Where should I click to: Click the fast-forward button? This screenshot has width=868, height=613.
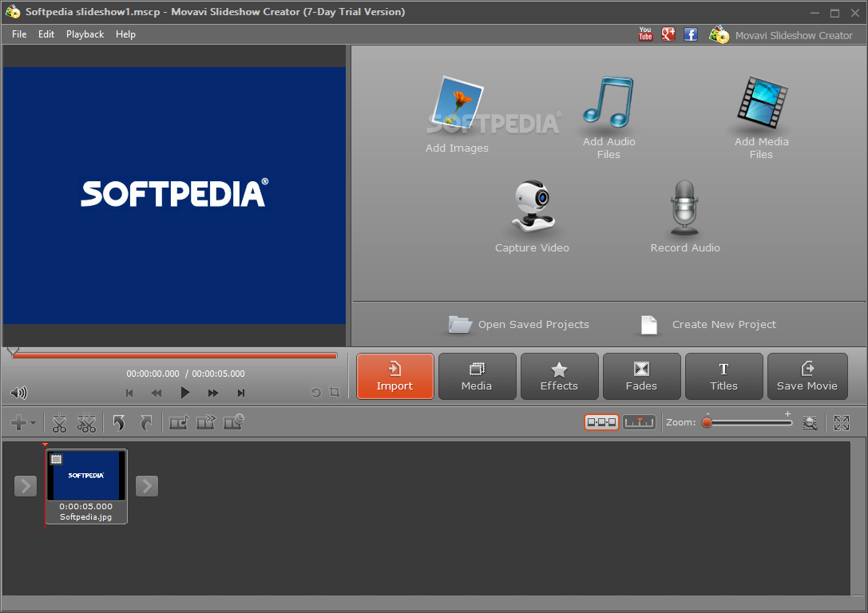coord(213,393)
